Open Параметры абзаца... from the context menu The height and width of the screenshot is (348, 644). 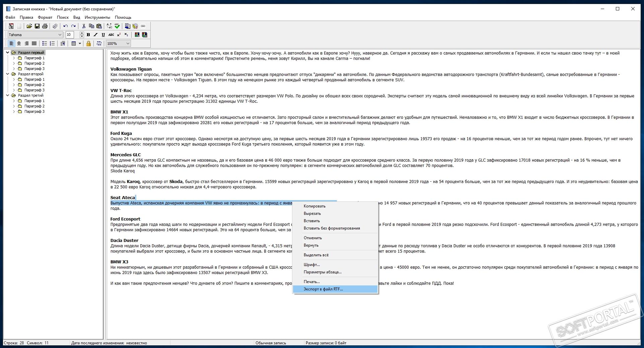(335, 272)
